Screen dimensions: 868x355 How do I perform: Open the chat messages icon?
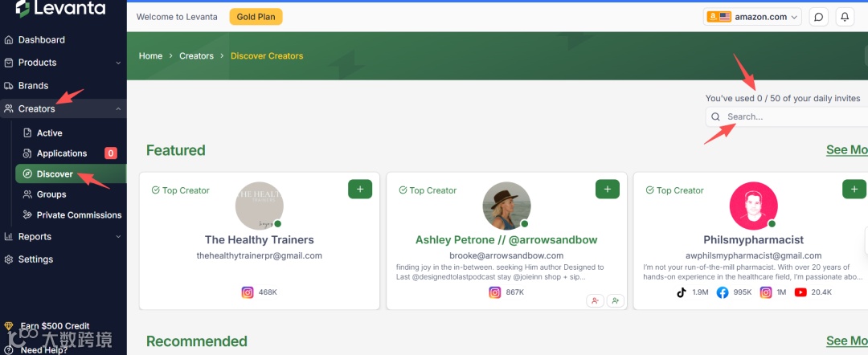[819, 17]
